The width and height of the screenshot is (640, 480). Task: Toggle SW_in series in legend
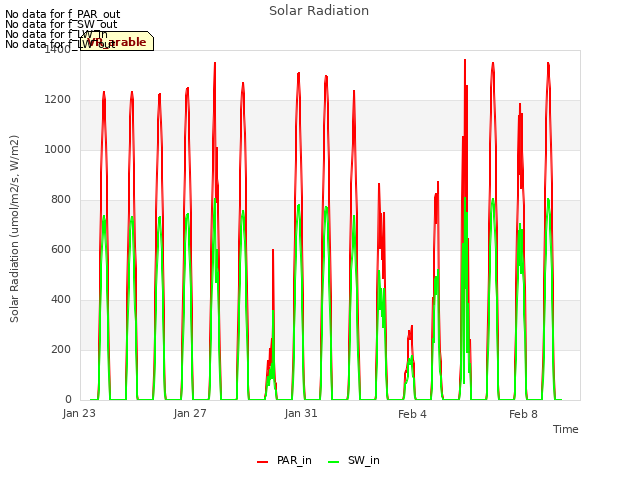click(x=353, y=461)
